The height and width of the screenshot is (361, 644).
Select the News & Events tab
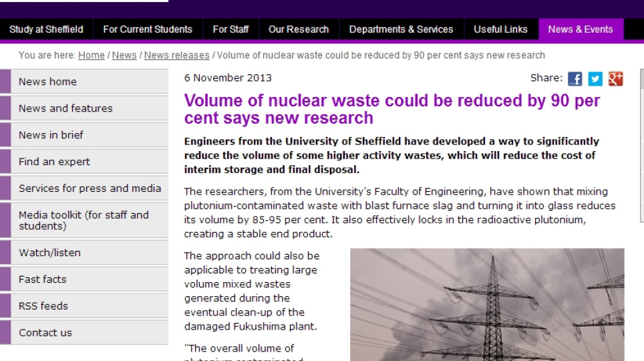(x=581, y=29)
